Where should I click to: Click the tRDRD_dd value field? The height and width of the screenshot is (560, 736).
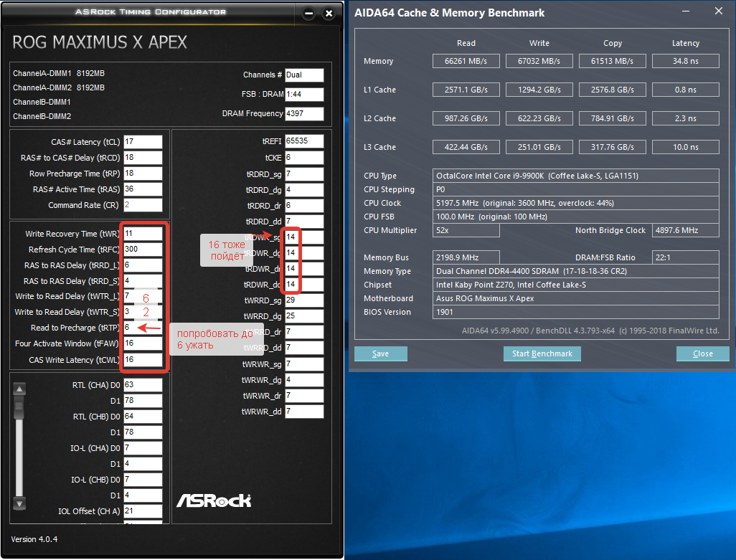[304, 222]
